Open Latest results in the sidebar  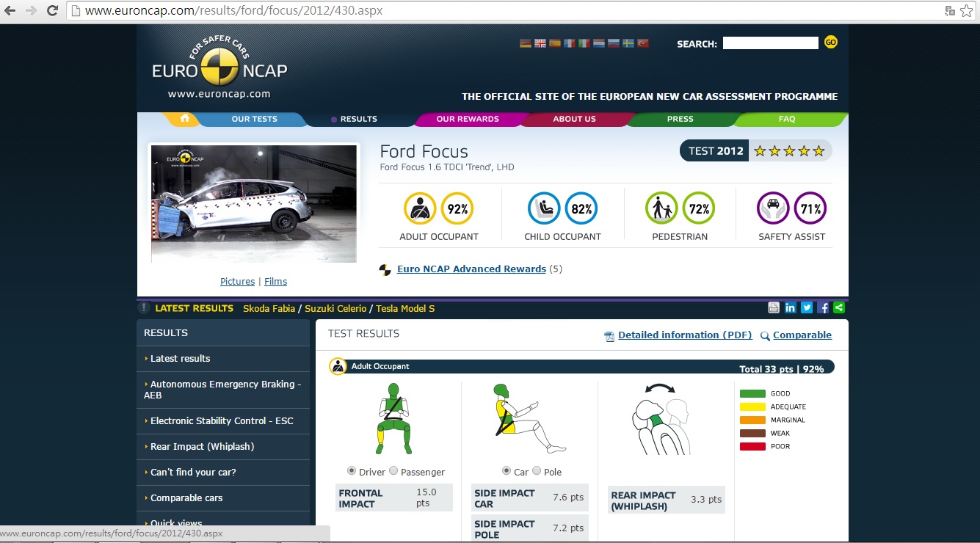tap(180, 359)
